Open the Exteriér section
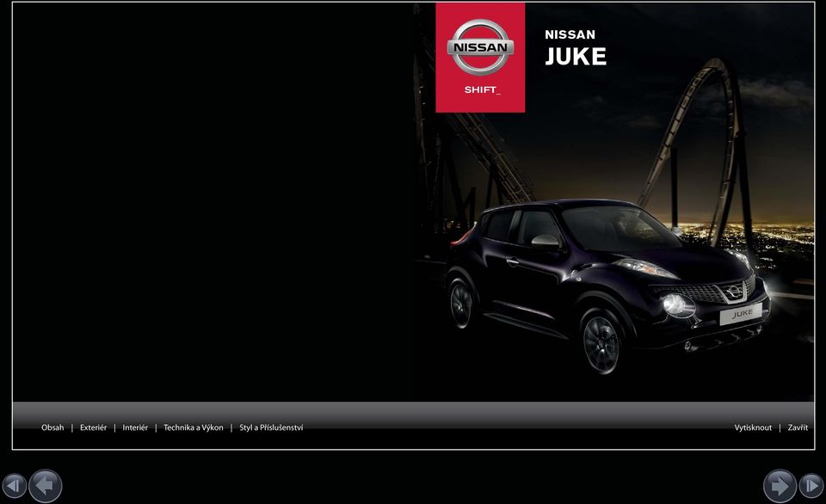The image size is (826, 504). pyautogui.click(x=93, y=427)
